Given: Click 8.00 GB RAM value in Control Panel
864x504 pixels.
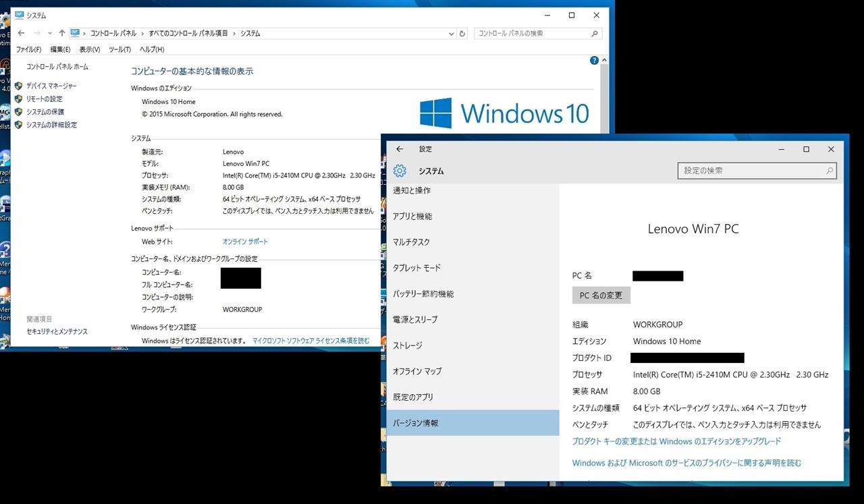Looking at the screenshot, I should [233, 187].
